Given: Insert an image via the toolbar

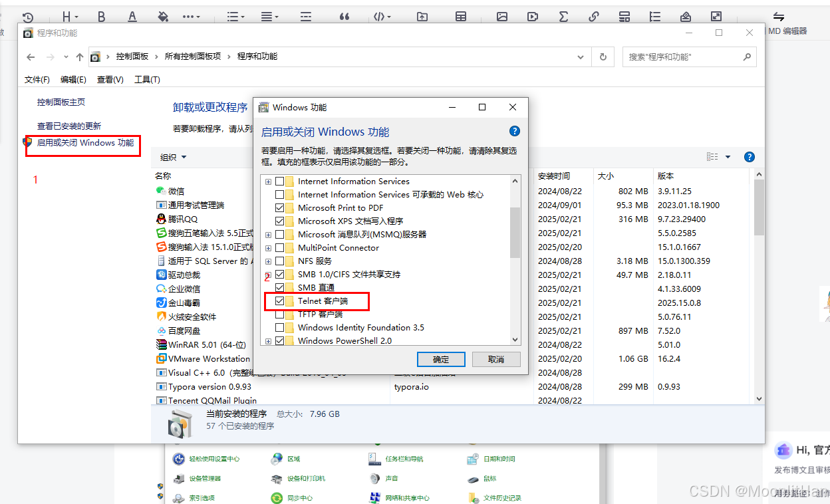Looking at the screenshot, I should 501,16.
